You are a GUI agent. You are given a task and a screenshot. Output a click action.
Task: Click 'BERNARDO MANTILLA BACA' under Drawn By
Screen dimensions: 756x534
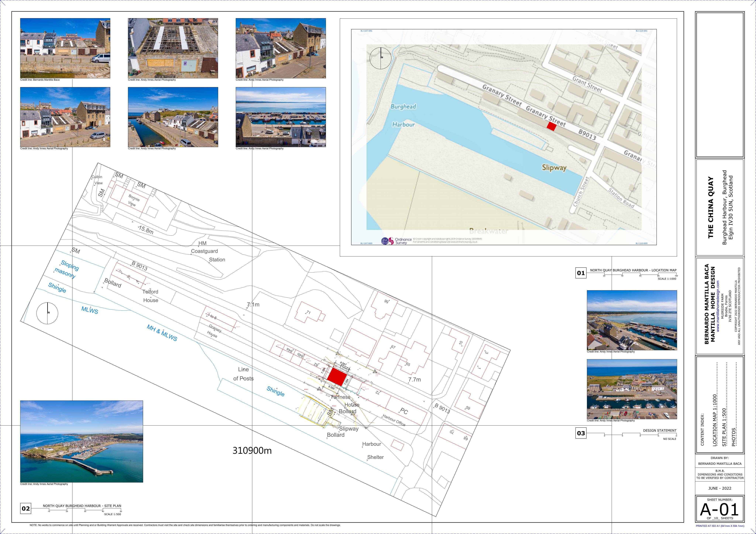coord(720,464)
